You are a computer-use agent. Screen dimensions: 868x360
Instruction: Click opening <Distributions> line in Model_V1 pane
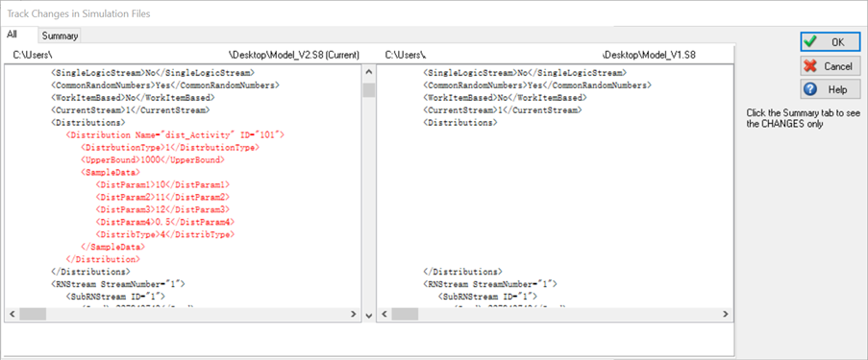click(460, 123)
